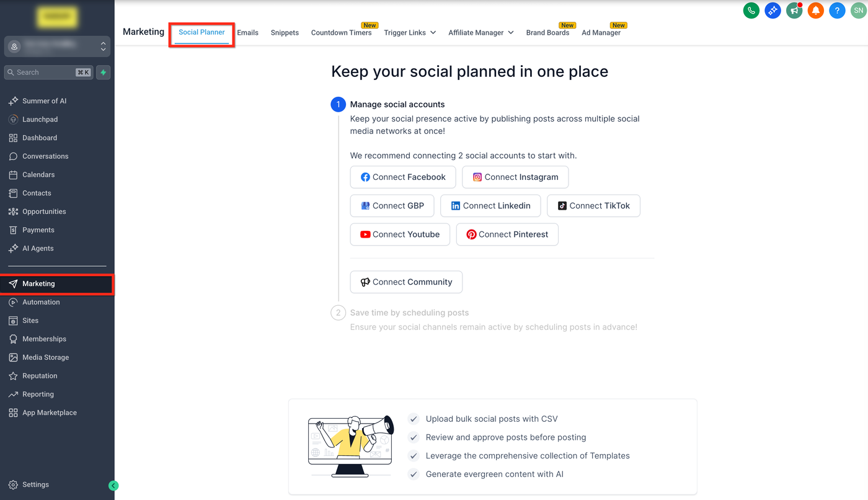868x500 pixels.
Task: Click the green phone dialer icon
Action: [x=751, y=11]
